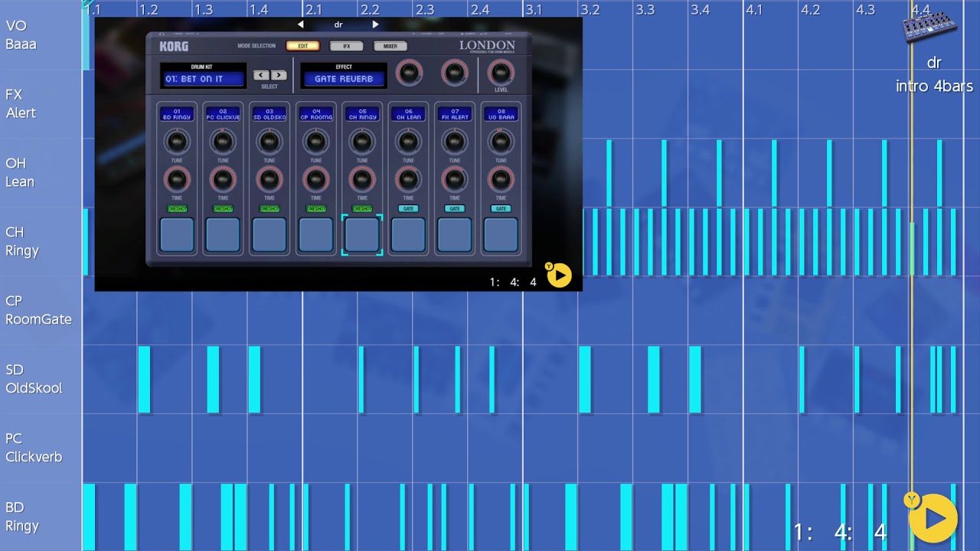Open the 06 OH LEAN sample display
The height and width of the screenshot is (551, 980).
coord(408,114)
